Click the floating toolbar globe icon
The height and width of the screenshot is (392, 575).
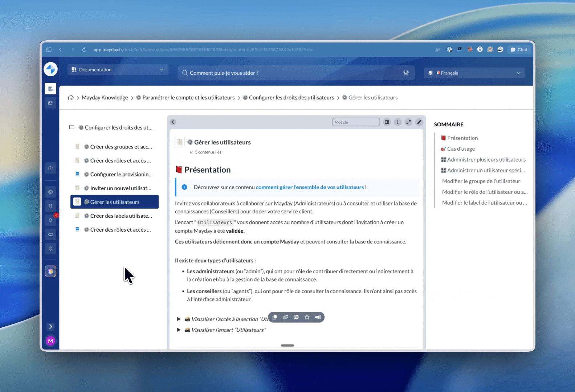(296, 317)
